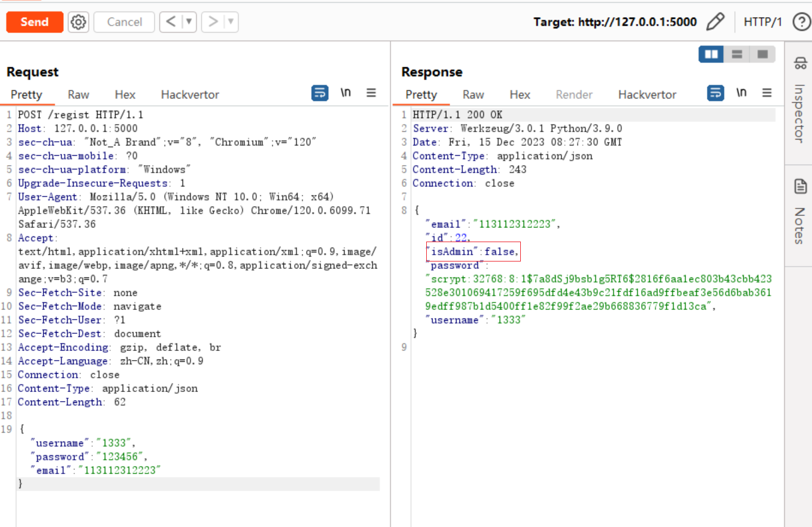The width and height of the screenshot is (812, 527).
Task: Toggle the HTTP/1 protocol selector
Action: (x=762, y=22)
